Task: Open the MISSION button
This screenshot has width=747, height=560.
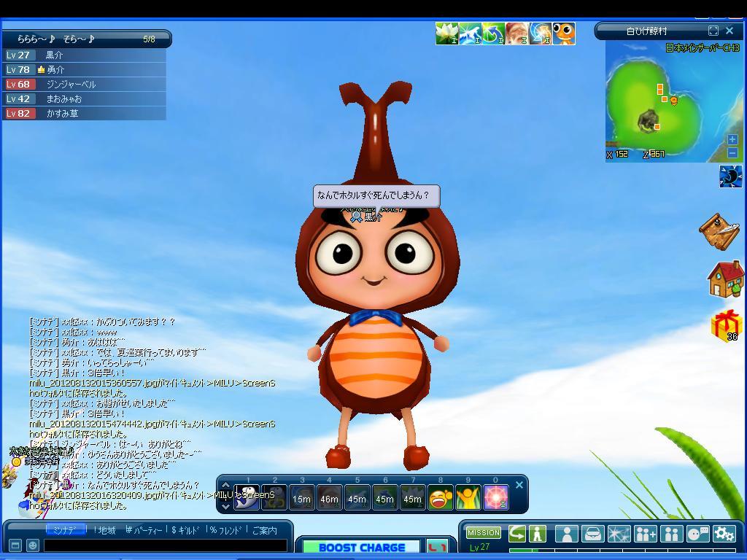Action: pos(484,532)
